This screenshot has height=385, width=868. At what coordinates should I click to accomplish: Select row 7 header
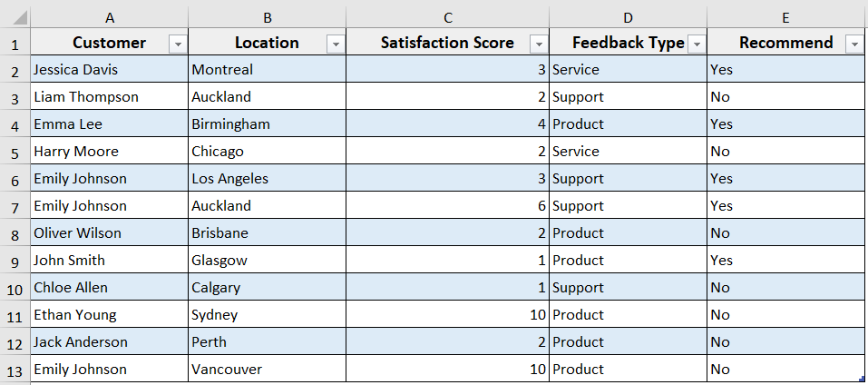tap(15, 206)
